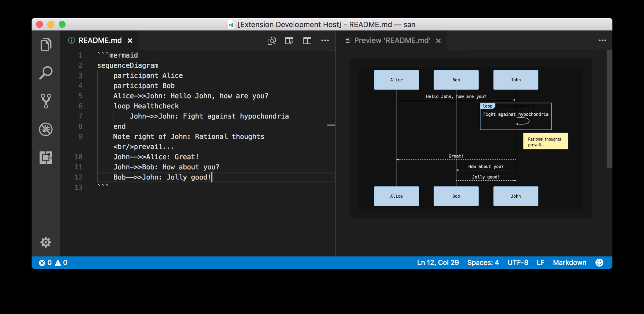Show Problems via the error indicator
This screenshot has width=644, height=314.
coord(46,262)
